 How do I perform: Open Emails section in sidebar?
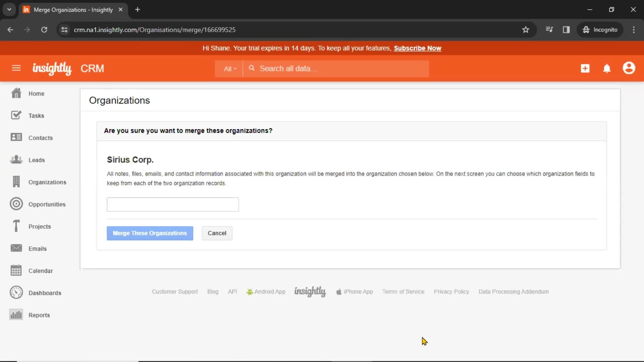(38, 248)
